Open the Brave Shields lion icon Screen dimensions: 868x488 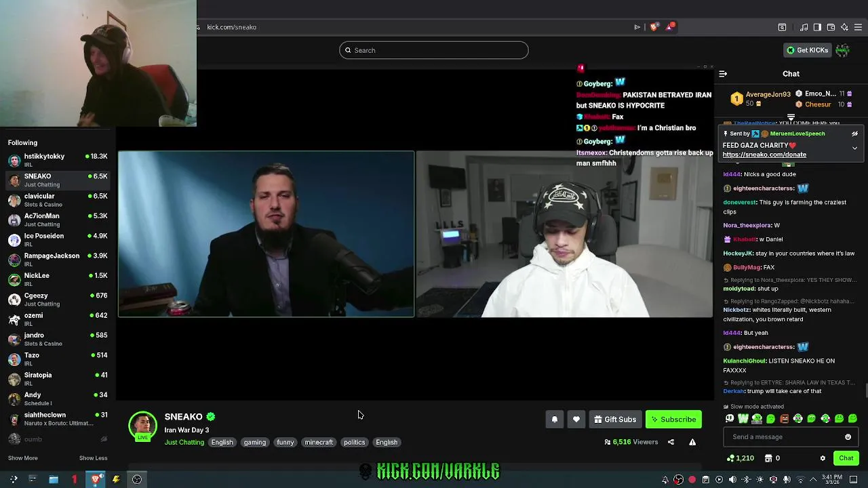654,27
